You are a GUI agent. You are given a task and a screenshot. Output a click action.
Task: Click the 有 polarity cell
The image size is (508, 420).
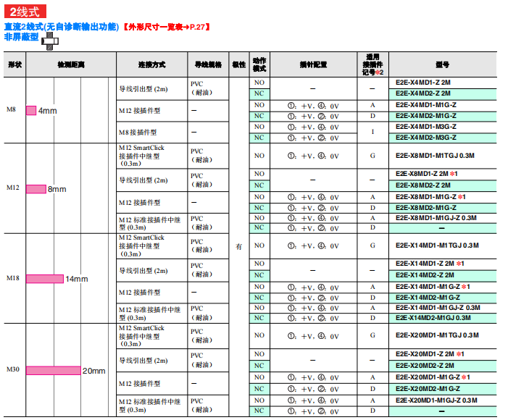point(239,247)
